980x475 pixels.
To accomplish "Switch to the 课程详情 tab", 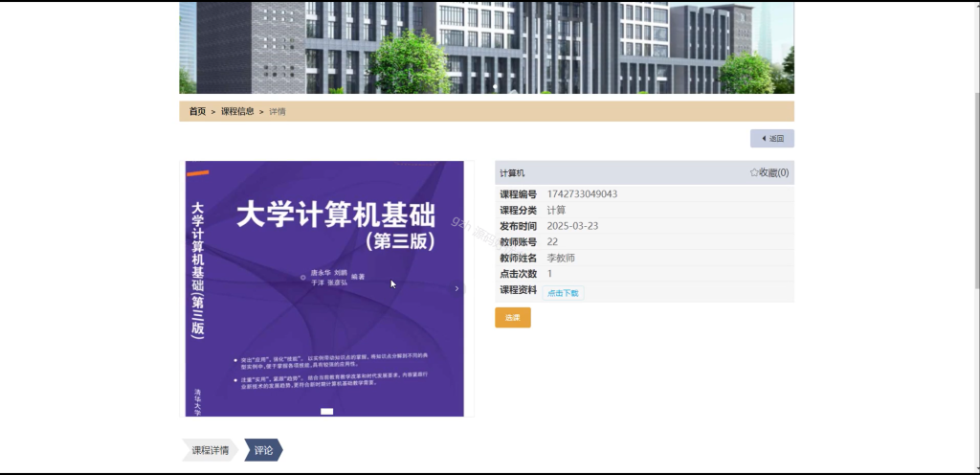I will point(210,450).
